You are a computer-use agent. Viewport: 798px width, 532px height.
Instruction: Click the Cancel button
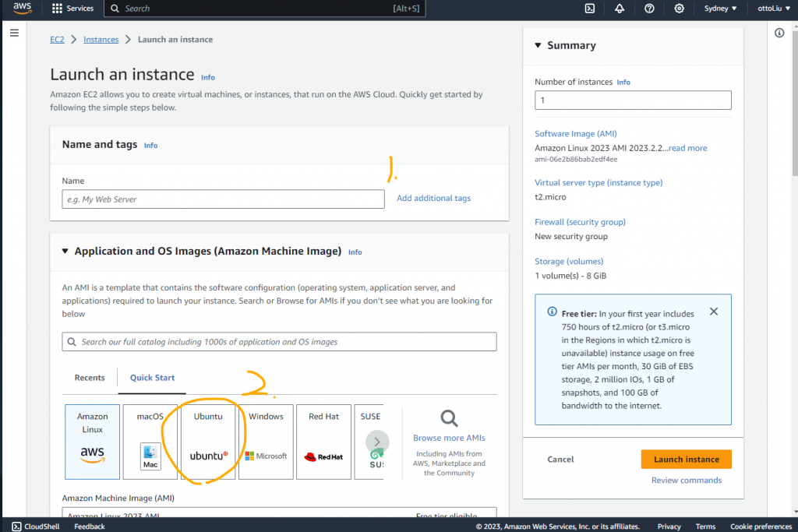(560, 460)
